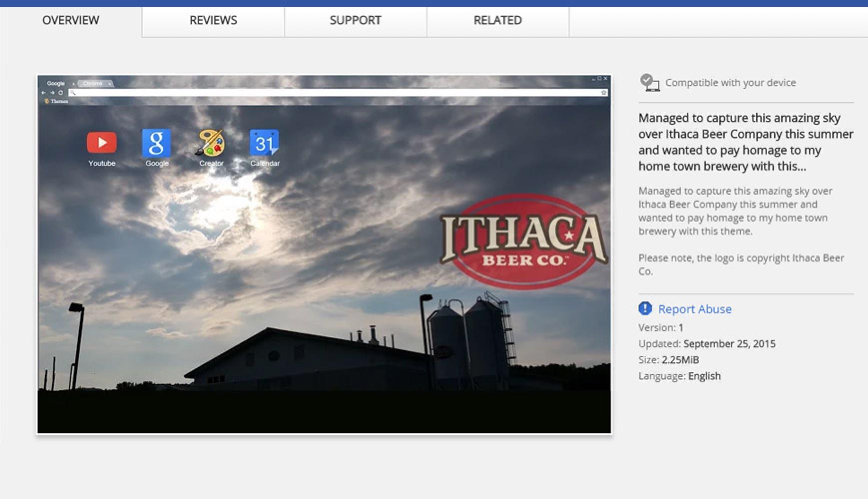Open the Overview tab
868x499 pixels.
click(70, 20)
